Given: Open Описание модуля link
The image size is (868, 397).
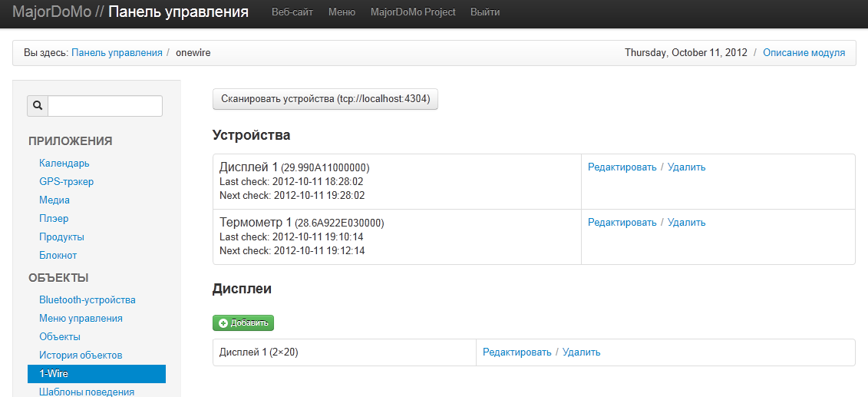Looking at the screenshot, I should (804, 53).
